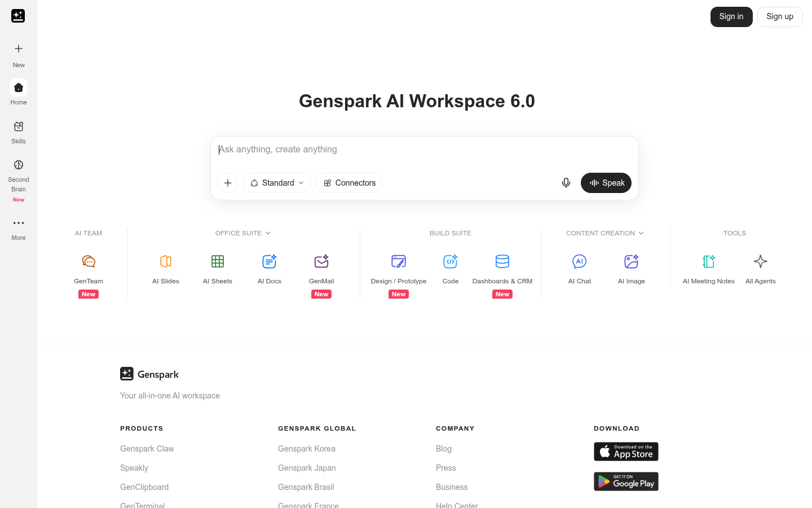
Task: Expand the Office Suite category
Action: pyautogui.click(x=243, y=233)
